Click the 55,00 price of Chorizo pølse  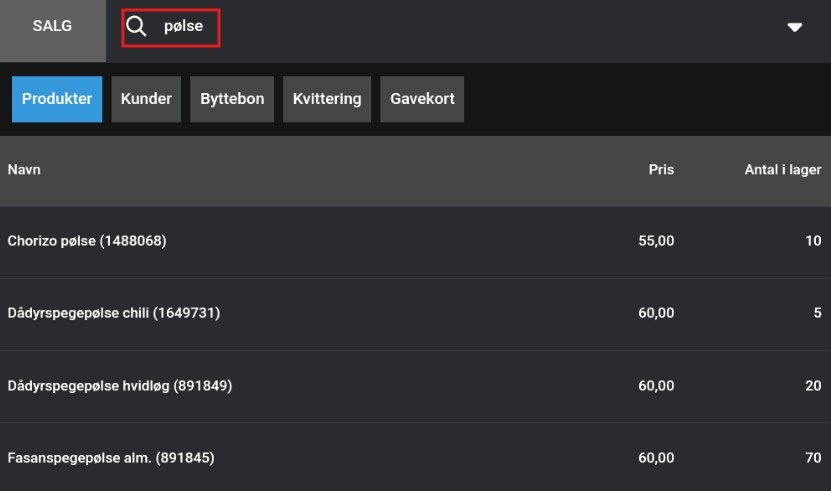click(656, 241)
